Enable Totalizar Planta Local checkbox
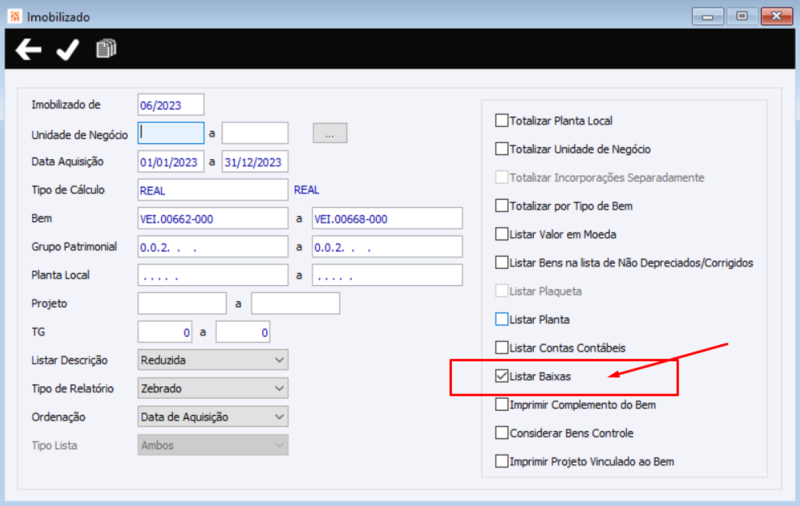The width and height of the screenshot is (800, 506). tap(502, 120)
